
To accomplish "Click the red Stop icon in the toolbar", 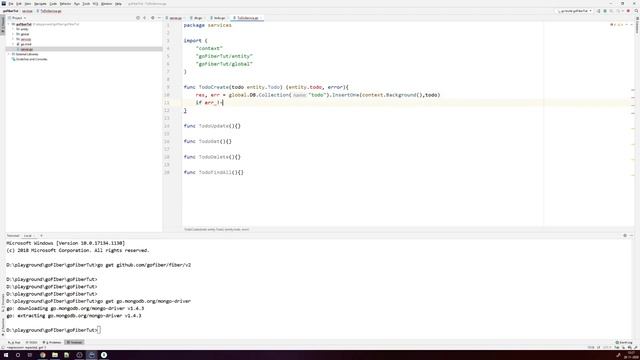I will pyautogui.click(x=629, y=11).
